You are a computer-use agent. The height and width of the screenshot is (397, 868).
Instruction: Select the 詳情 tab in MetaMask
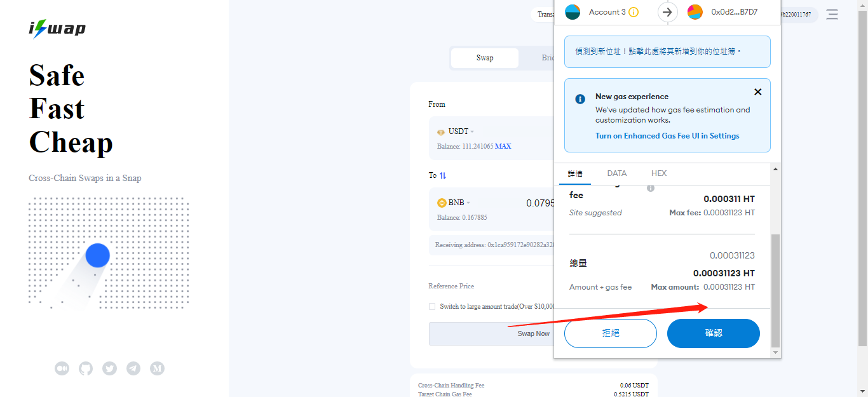tap(575, 173)
